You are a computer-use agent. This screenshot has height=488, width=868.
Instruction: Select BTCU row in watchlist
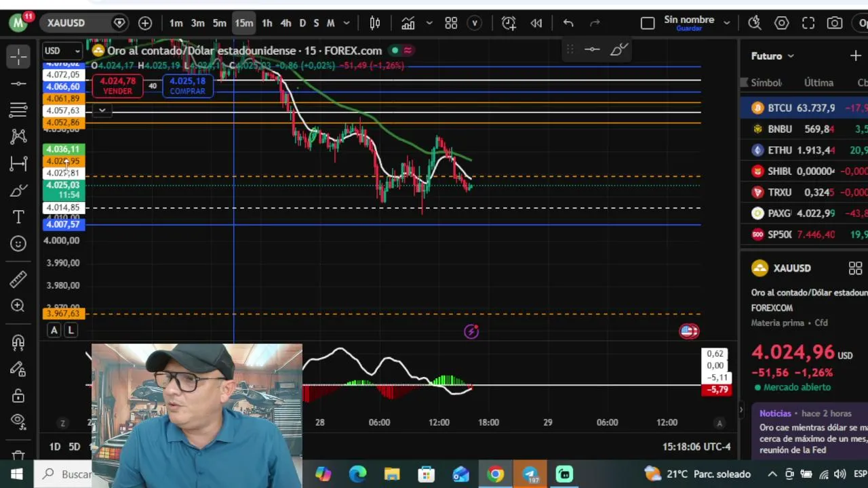804,108
